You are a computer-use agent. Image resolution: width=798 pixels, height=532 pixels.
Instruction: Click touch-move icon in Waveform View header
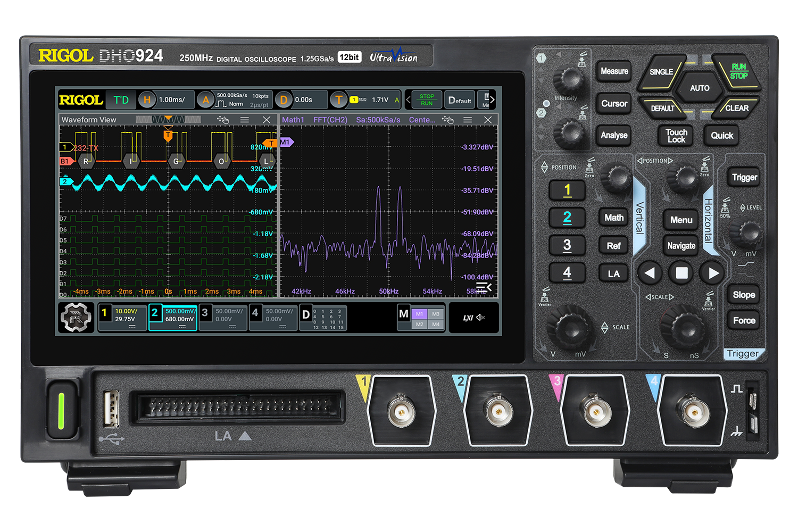click(222, 120)
